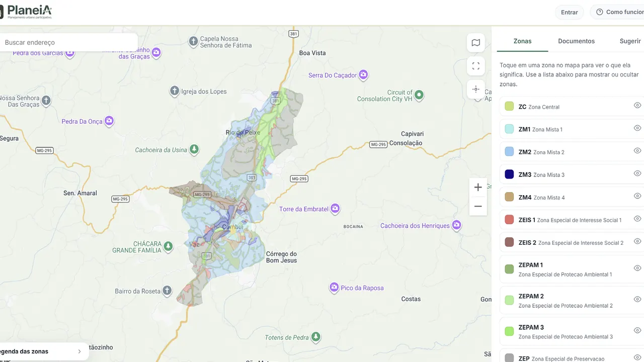Hide ZEPAM 2 zone layer

[637, 300]
